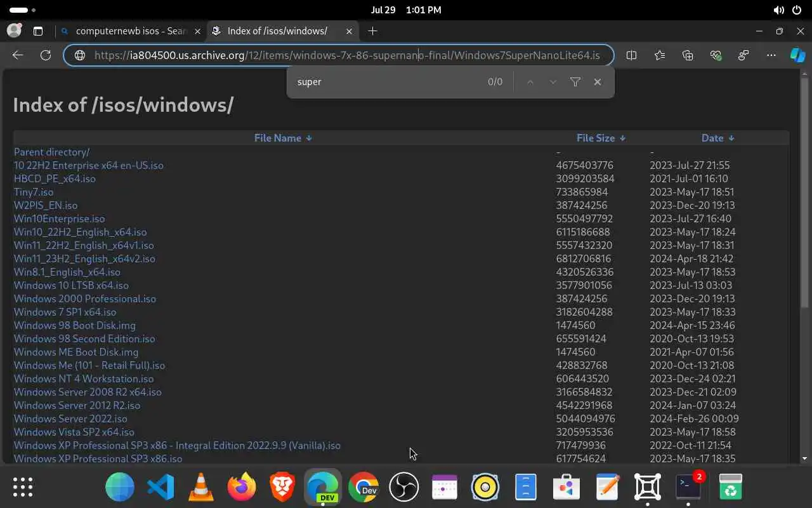The image size is (812, 508).
Task: Select the Index of /isos/windows/ tab
Action: point(283,30)
